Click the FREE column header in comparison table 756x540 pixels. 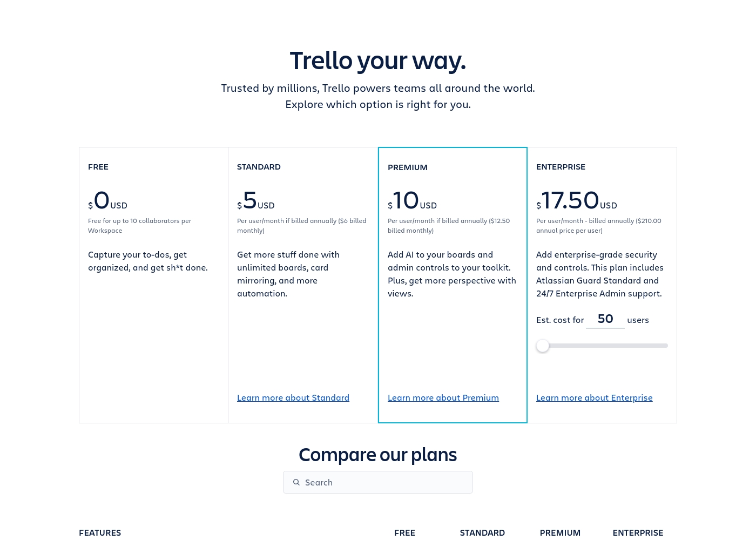pos(404,532)
